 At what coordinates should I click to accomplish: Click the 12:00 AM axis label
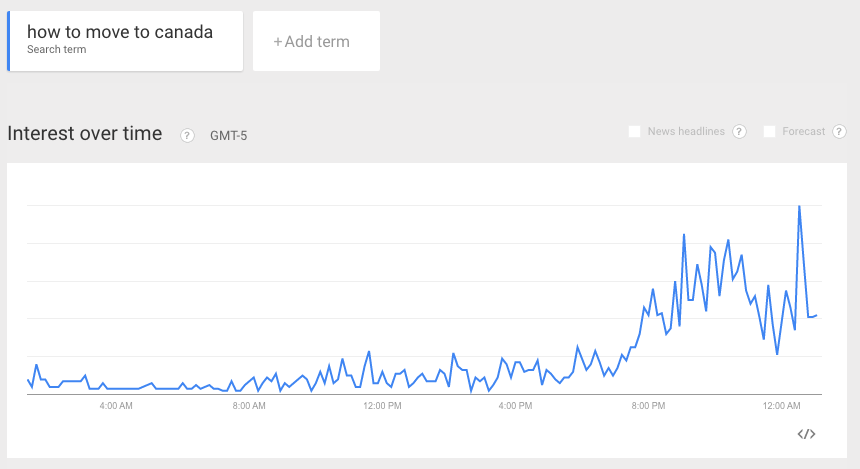(x=781, y=406)
